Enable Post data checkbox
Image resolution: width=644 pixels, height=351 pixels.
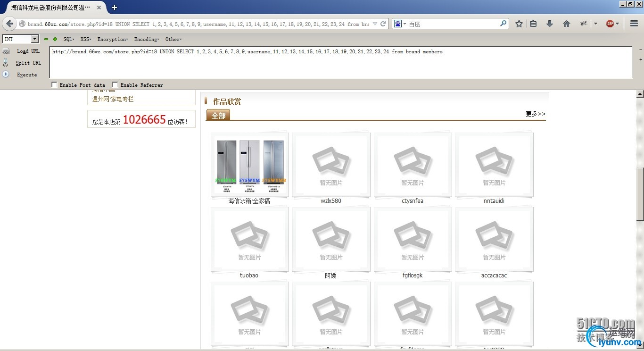pos(54,85)
